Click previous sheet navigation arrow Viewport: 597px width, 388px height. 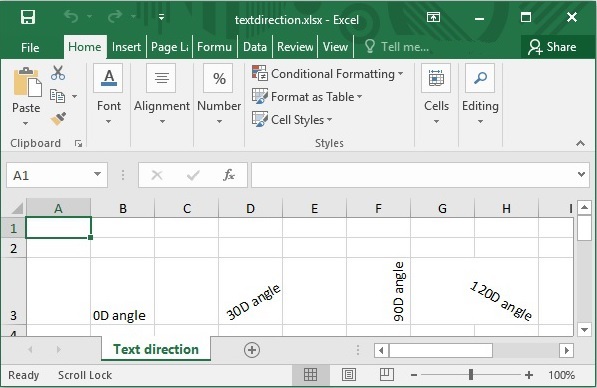[x=30, y=349]
